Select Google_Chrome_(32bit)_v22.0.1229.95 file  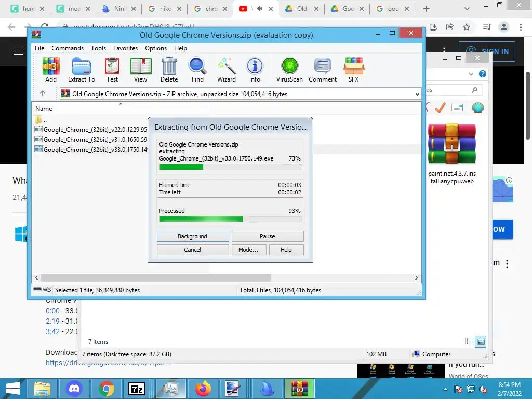91,129
